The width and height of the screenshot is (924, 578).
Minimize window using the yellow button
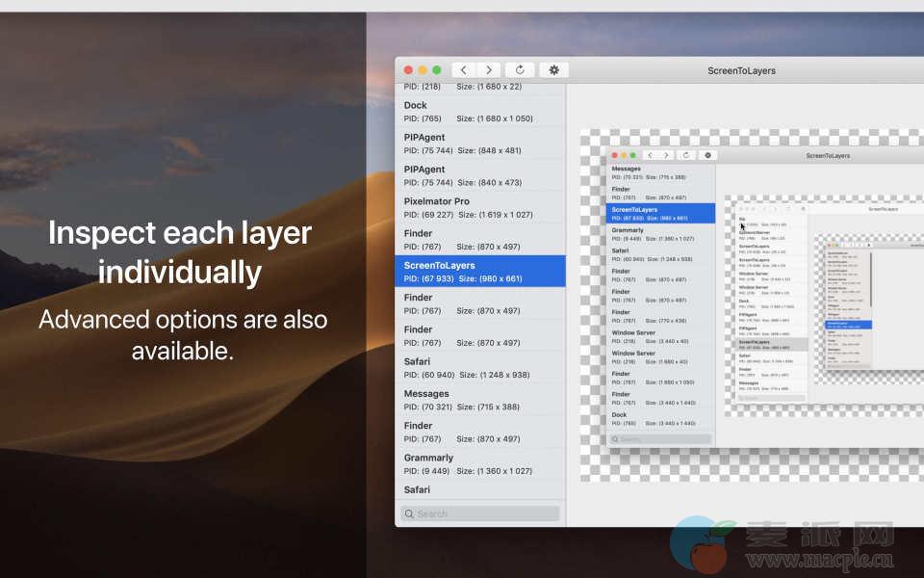[x=423, y=70]
